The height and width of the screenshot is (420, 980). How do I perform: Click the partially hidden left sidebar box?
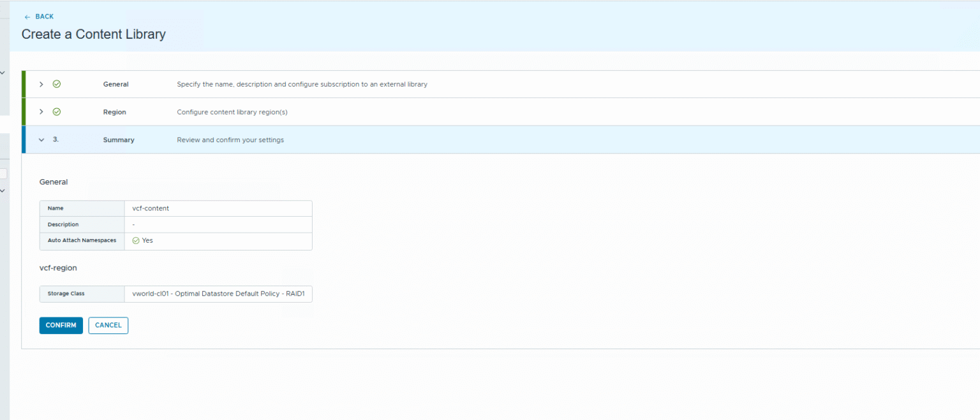pyautogui.click(x=3, y=173)
